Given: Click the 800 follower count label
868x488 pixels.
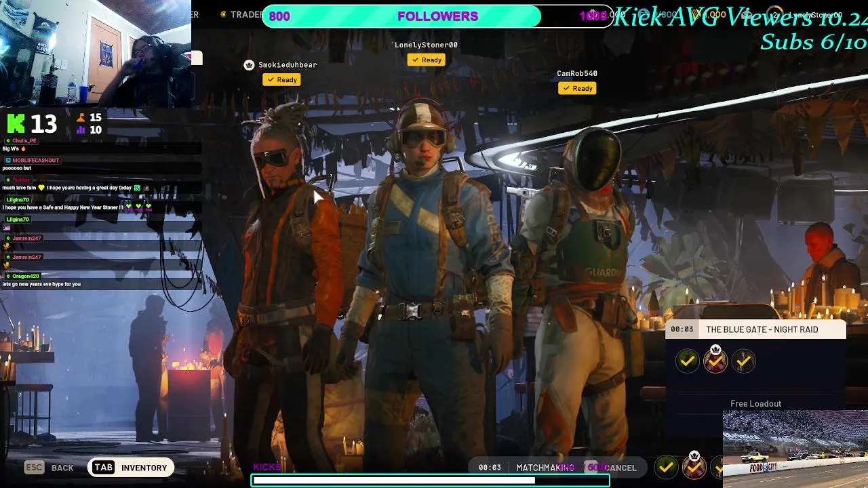Looking at the screenshot, I should point(279,16).
